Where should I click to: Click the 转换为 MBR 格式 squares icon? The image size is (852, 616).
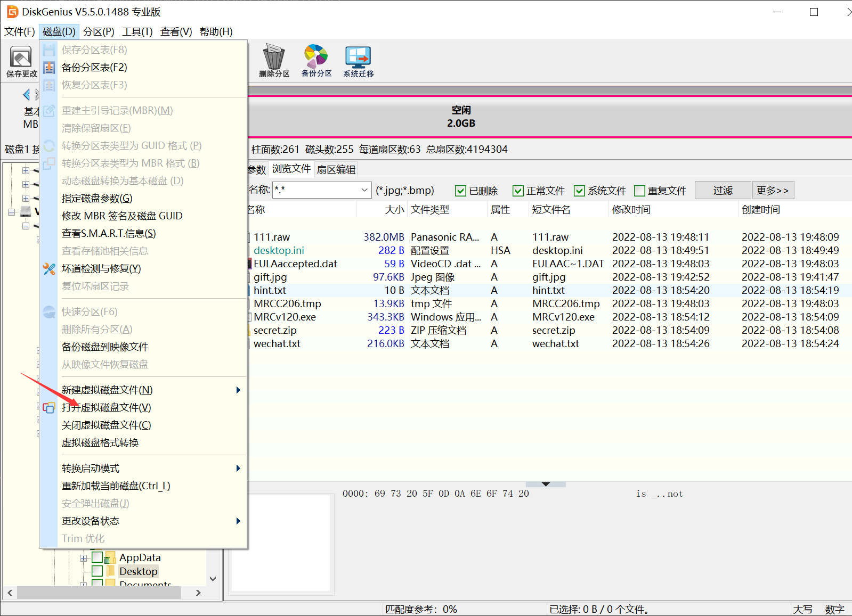pyautogui.click(x=49, y=163)
